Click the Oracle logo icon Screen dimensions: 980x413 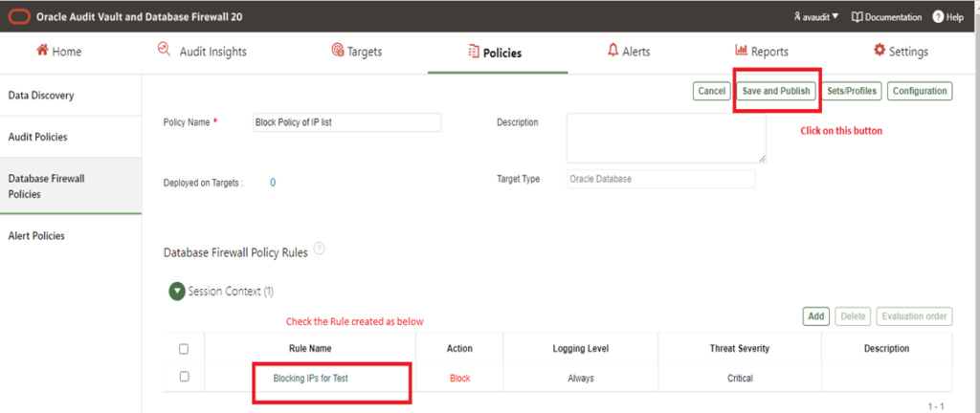pos(18,16)
